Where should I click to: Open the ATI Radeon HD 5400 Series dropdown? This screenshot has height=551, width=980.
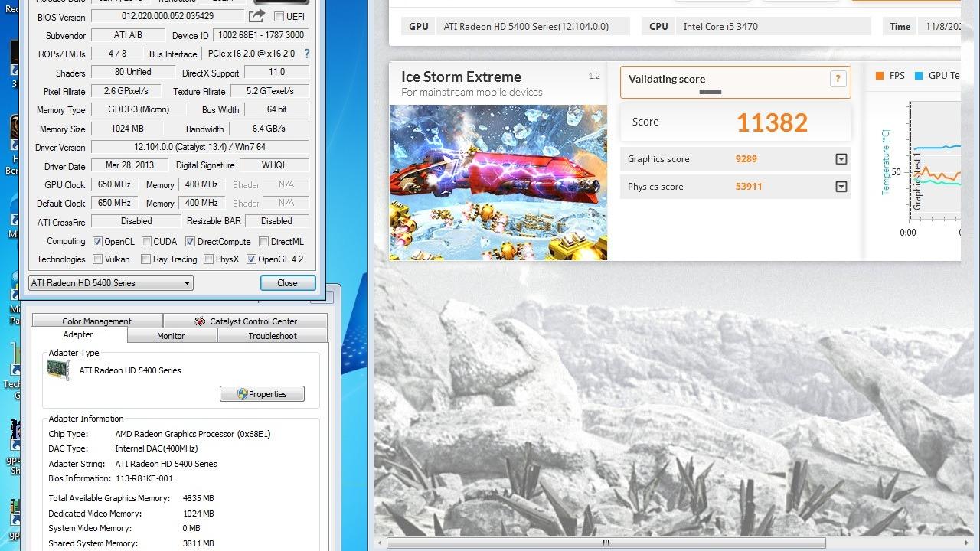point(110,283)
